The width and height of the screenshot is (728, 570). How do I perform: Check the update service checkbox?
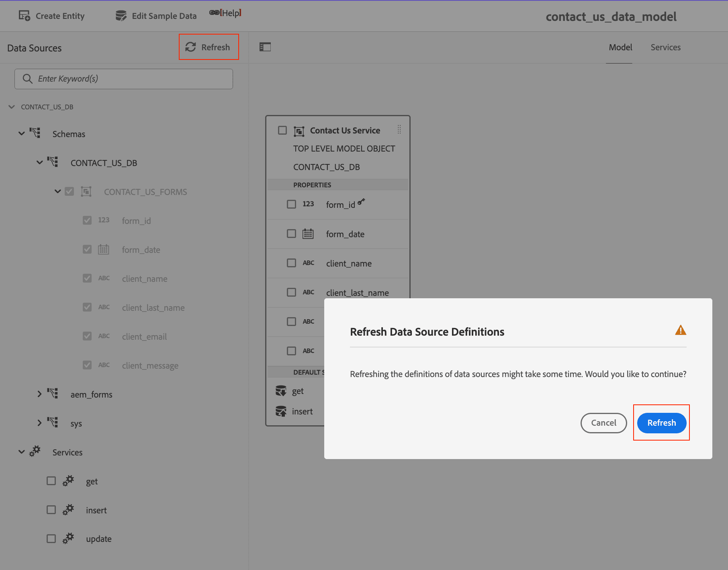[x=51, y=538]
